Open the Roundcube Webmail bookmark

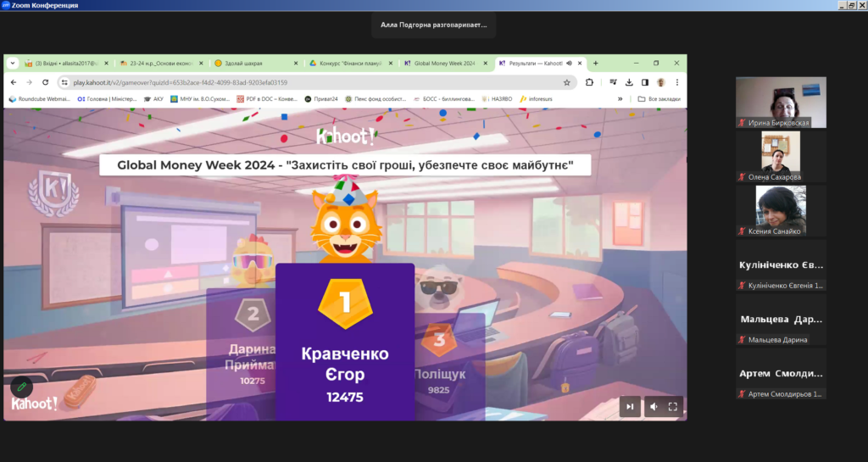(40, 99)
